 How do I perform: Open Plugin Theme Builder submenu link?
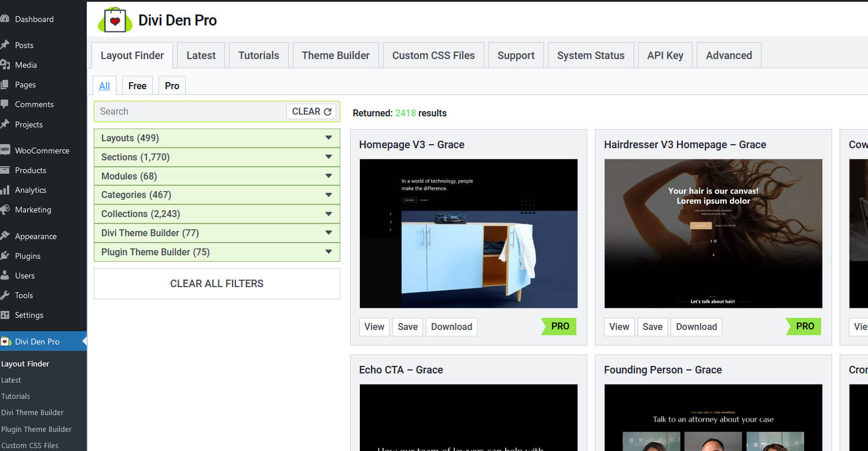tap(36, 429)
